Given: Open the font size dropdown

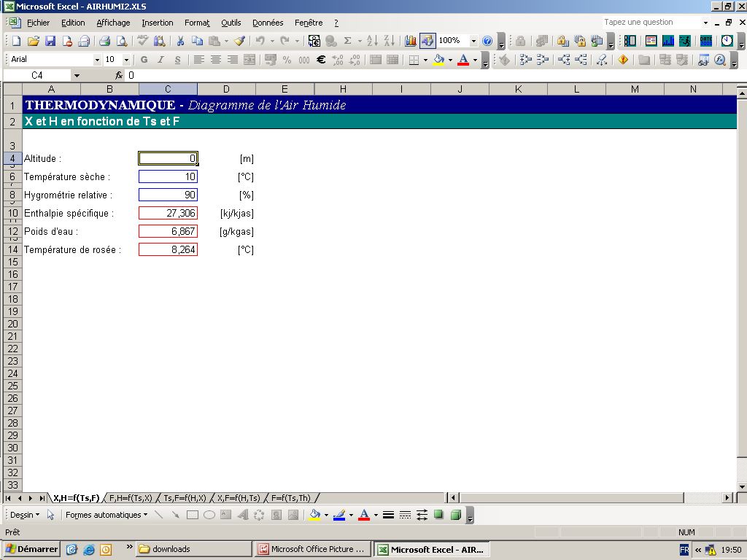Looking at the screenshot, I should 126,60.
